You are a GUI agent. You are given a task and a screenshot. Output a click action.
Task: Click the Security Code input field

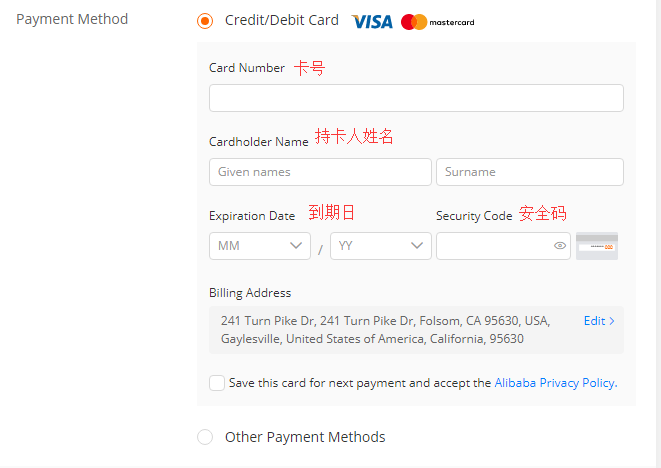[x=493, y=246]
